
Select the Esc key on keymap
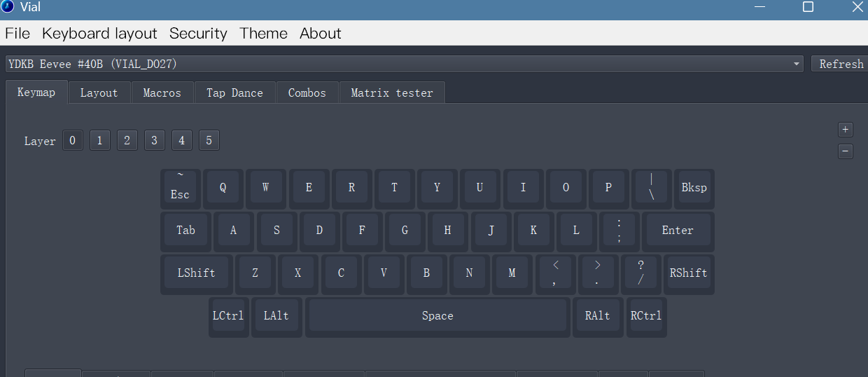click(181, 188)
